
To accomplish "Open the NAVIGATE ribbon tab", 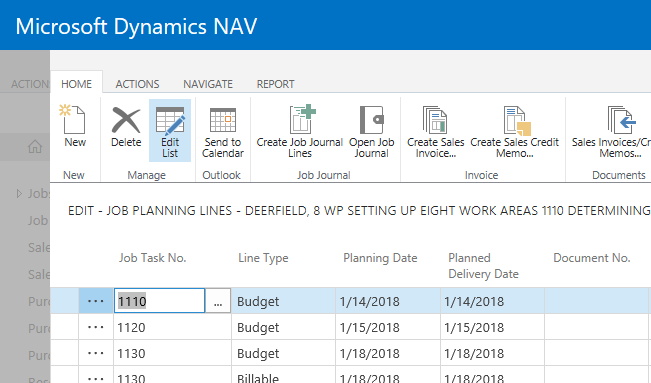I will click(x=208, y=84).
